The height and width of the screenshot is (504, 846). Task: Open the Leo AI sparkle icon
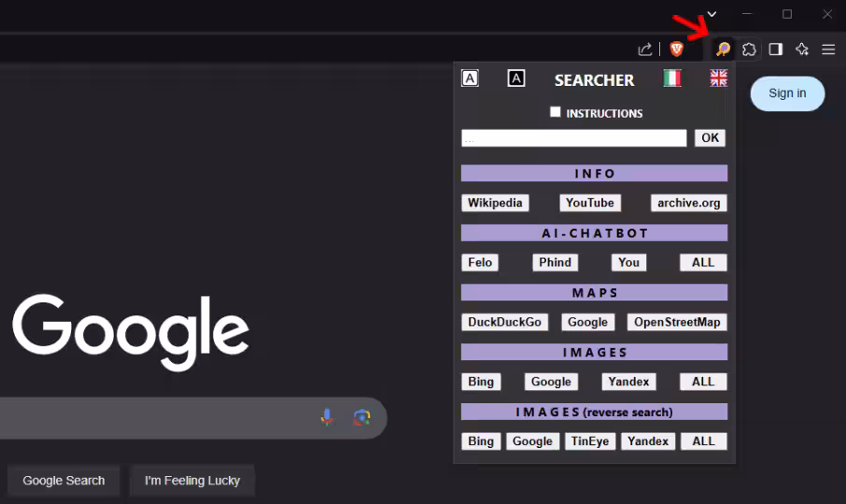tap(801, 49)
